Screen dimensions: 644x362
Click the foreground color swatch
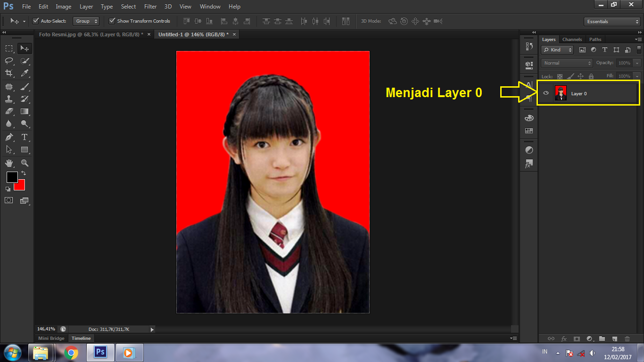12,177
